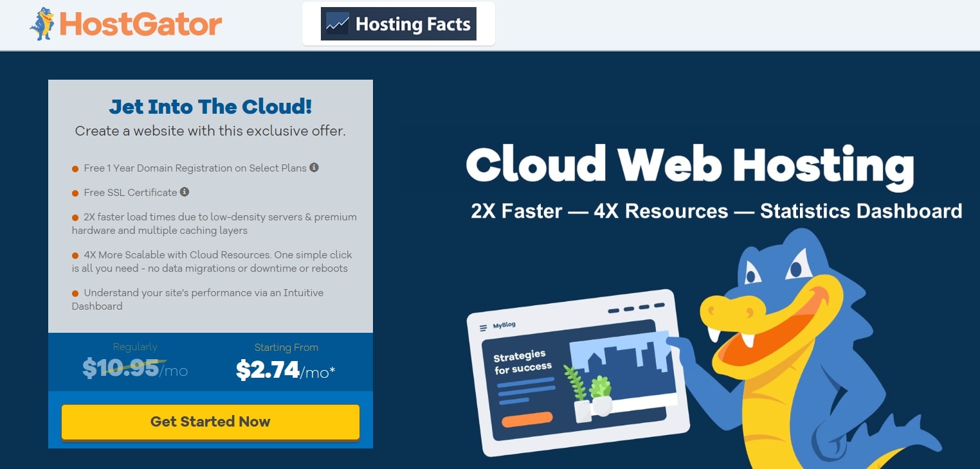Click the Get Started Now button
Screen dimensions: 980x469
pos(210,421)
